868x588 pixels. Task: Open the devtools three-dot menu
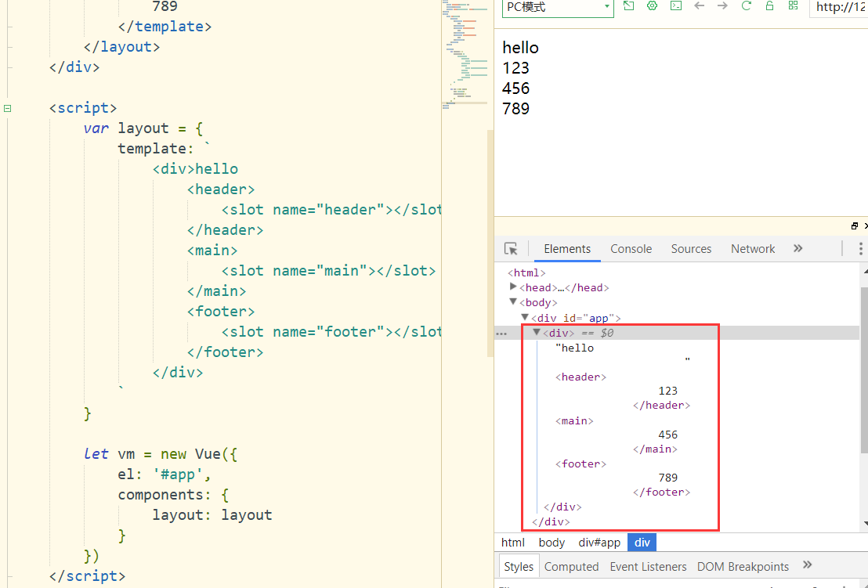click(x=860, y=249)
